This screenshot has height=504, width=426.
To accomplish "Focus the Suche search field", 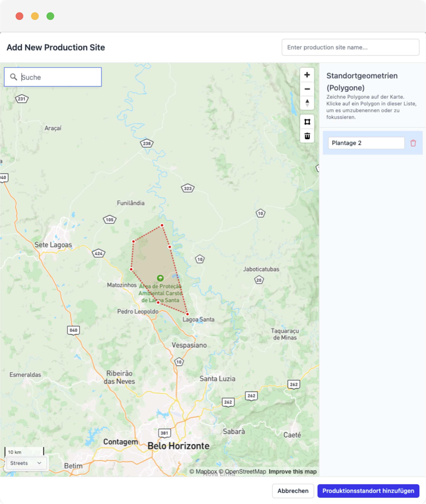I will (53, 77).
